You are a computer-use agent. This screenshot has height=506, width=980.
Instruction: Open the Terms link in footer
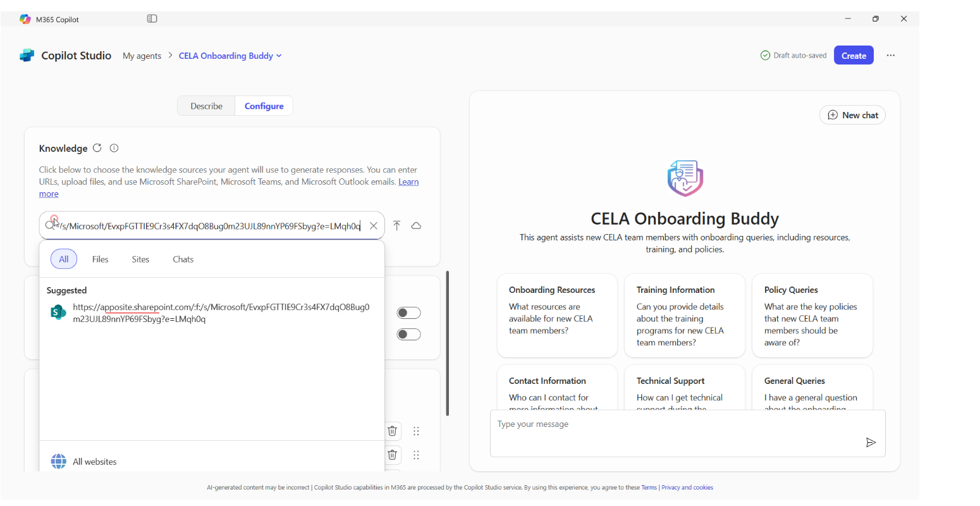[649, 488]
